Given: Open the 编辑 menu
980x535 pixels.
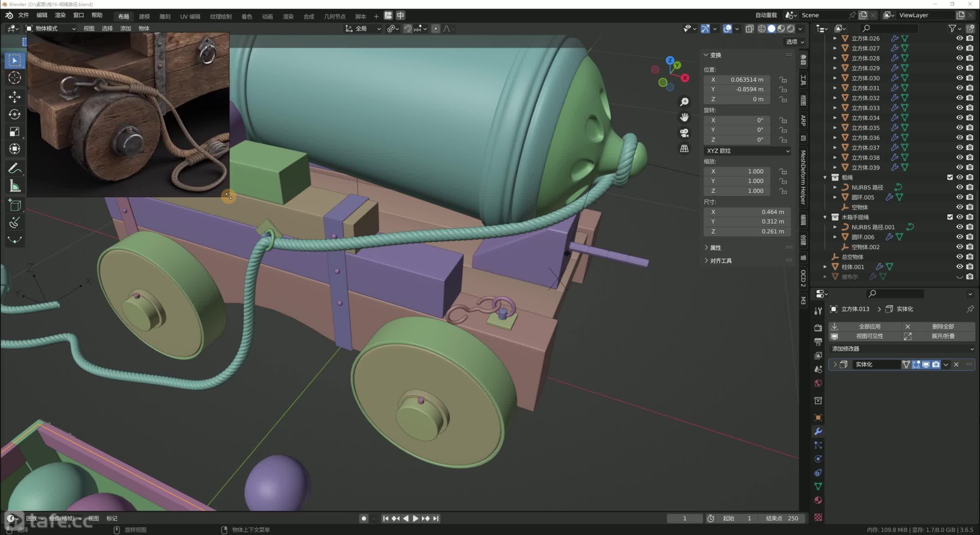Looking at the screenshot, I should coord(42,15).
